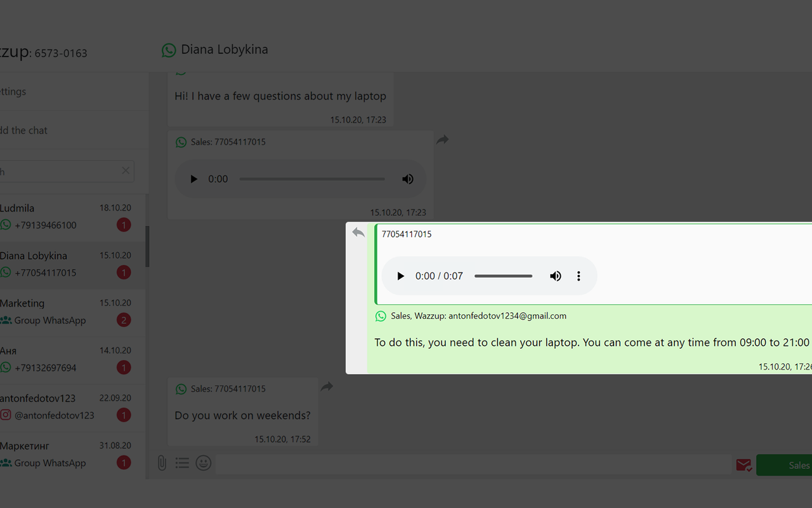Mute the 0:07 quoted audio player
This screenshot has height=508, width=812.
pos(556,276)
